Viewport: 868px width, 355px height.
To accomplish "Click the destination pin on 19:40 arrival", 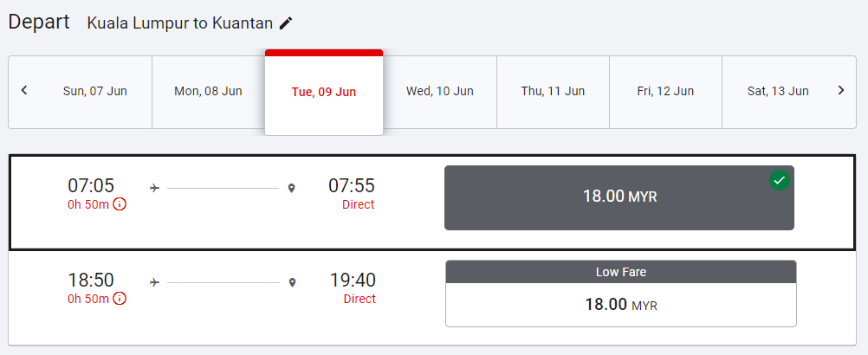I will (292, 282).
